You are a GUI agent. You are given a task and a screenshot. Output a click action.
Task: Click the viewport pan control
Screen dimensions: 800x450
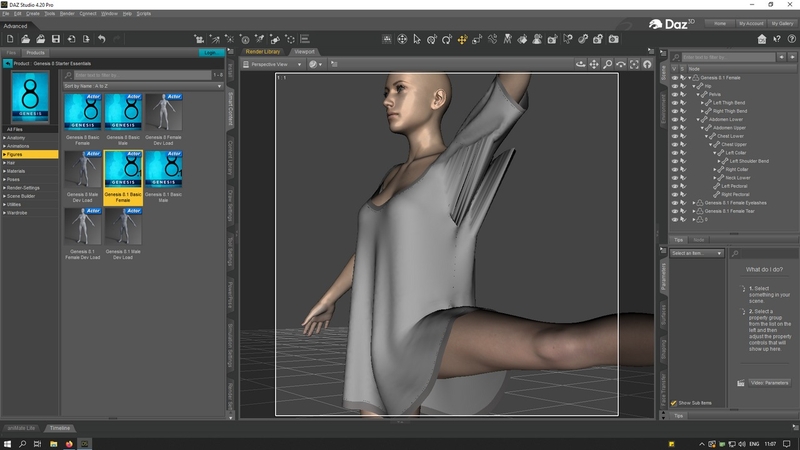(594, 64)
